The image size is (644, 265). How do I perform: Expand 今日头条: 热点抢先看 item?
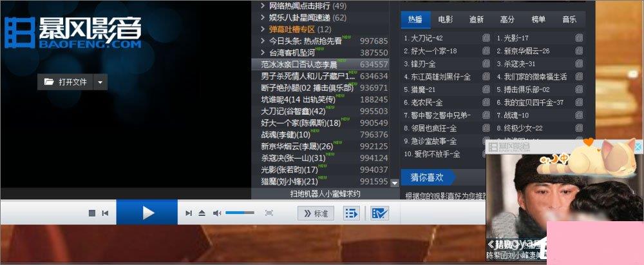tap(263, 41)
